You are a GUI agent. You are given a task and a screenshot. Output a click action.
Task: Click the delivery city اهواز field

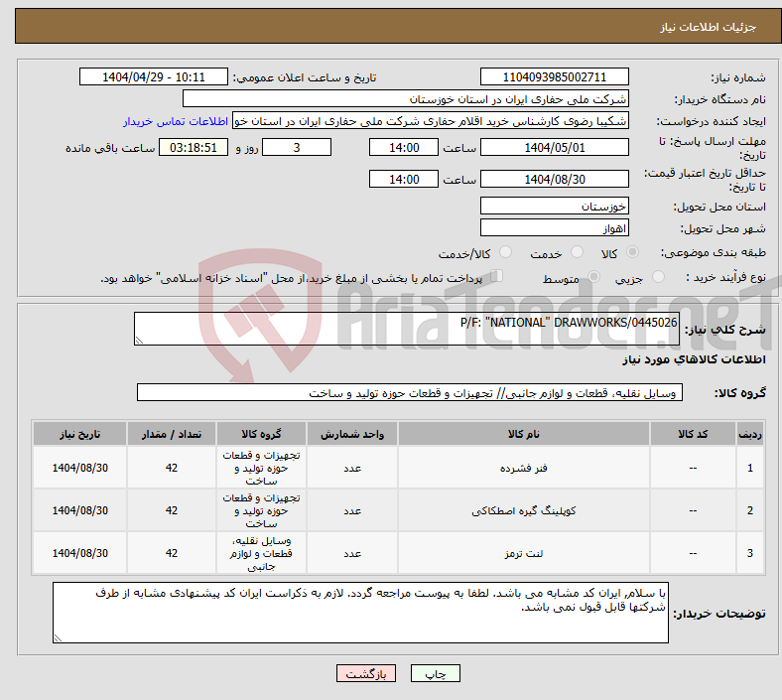[x=554, y=228]
